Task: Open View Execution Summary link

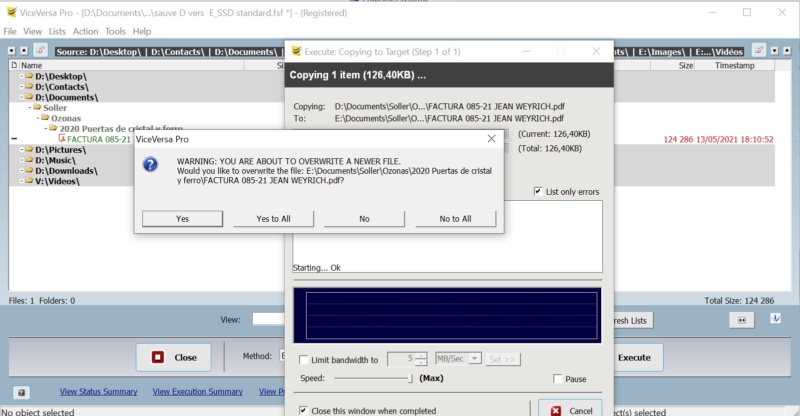Action: point(197,391)
